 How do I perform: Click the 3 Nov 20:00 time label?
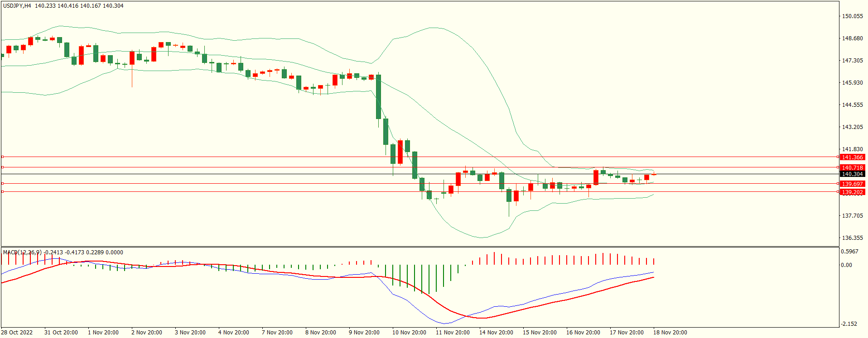(190, 333)
